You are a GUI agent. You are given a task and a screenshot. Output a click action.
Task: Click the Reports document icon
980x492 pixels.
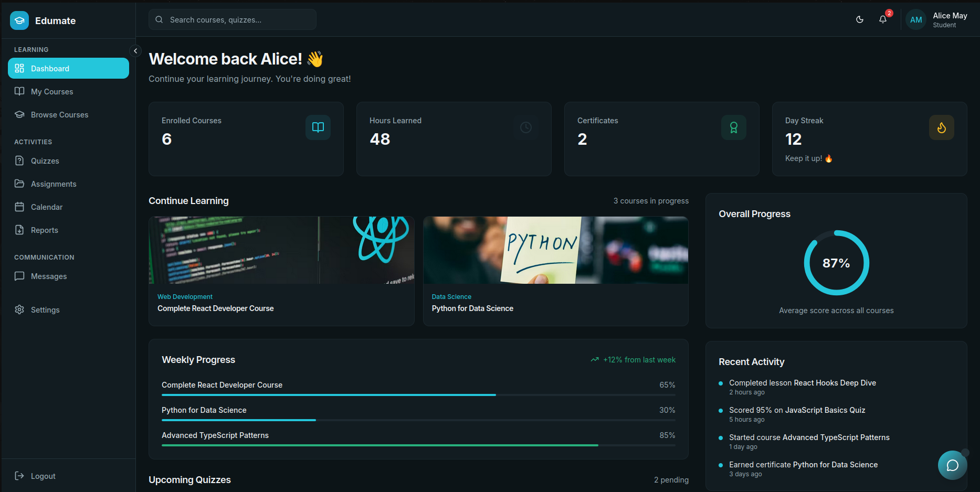(x=19, y=230)
